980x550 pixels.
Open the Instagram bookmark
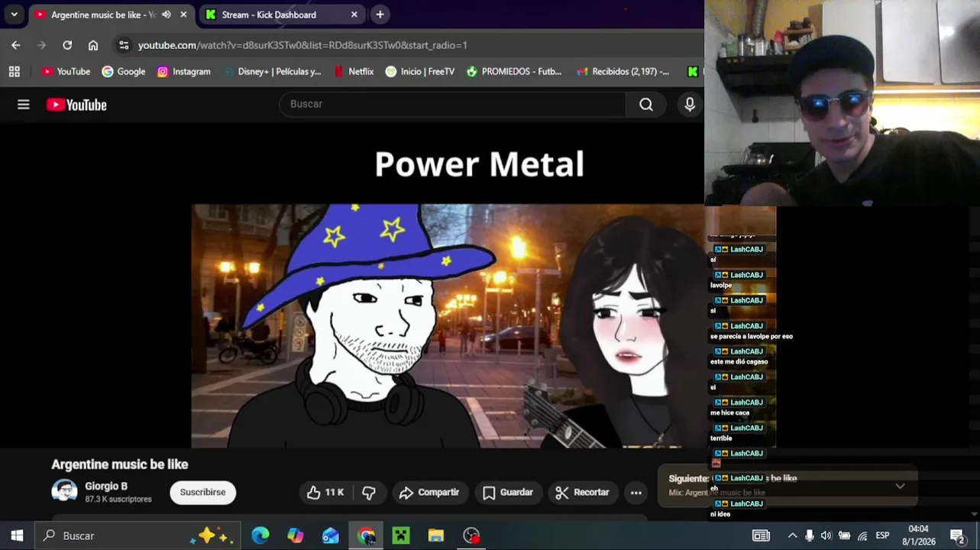[x=183, y=71]
